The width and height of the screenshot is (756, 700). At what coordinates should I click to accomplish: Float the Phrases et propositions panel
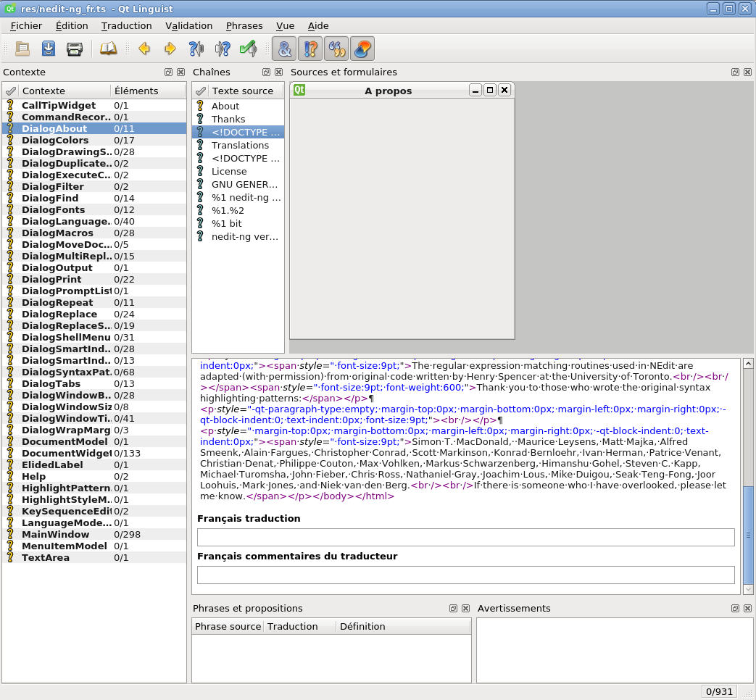tap(453, 609)
